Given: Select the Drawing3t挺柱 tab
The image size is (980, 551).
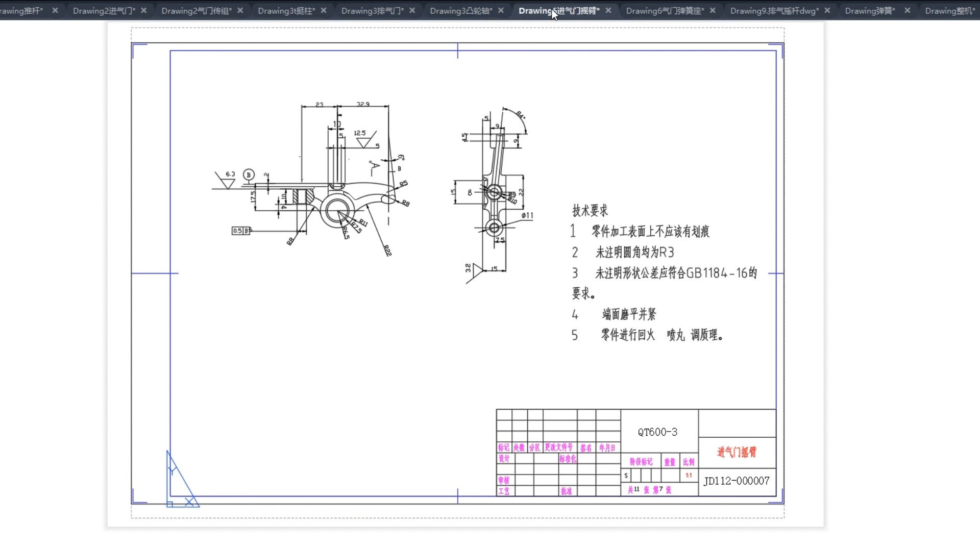Looking at the screenshot, I should point(286,11).
